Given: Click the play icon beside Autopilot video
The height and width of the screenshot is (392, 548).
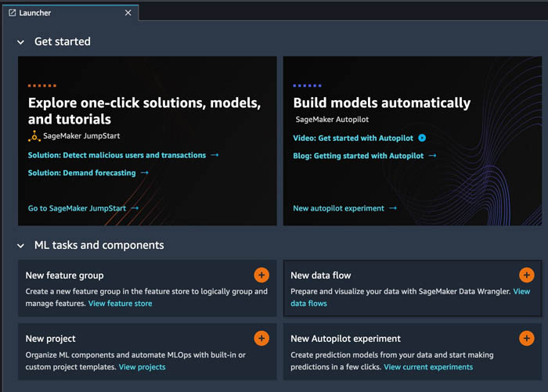Looking at the screenshot, I should 422,138.
